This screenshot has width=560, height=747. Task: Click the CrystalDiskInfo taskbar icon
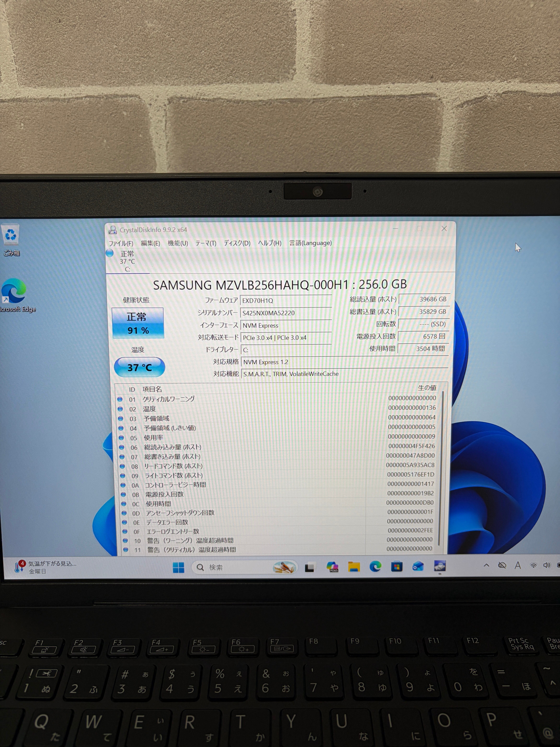439,566
